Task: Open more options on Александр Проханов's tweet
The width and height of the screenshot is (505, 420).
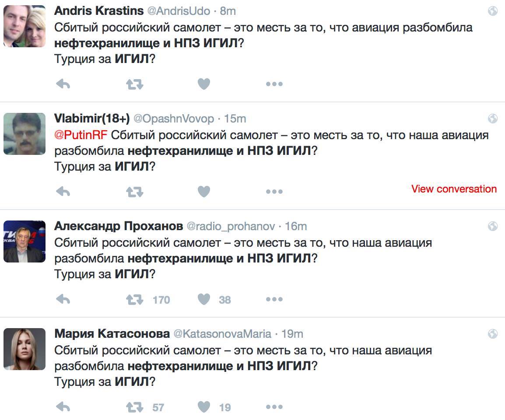Action: click(x=274, y=299)
